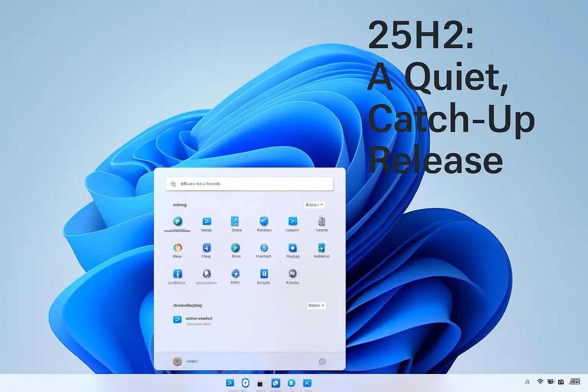Click the power button in Start menu footer
The image size is (588, 392).
[322, 361]
